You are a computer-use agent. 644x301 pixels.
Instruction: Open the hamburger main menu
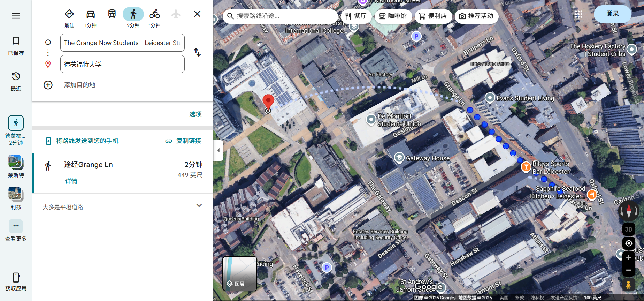coord(16,16)
